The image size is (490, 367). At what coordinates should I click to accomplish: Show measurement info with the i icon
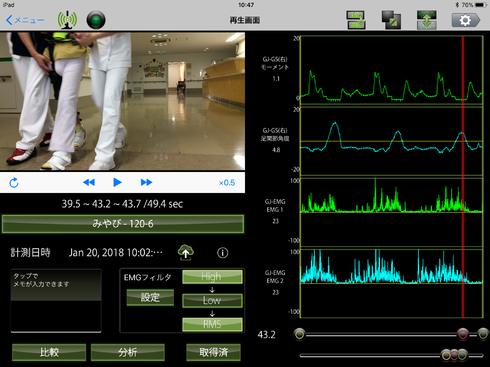pos(223,253)
